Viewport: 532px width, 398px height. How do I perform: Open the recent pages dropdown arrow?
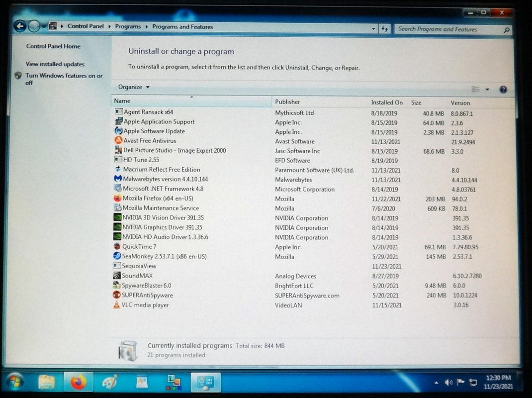pos(44,26)
